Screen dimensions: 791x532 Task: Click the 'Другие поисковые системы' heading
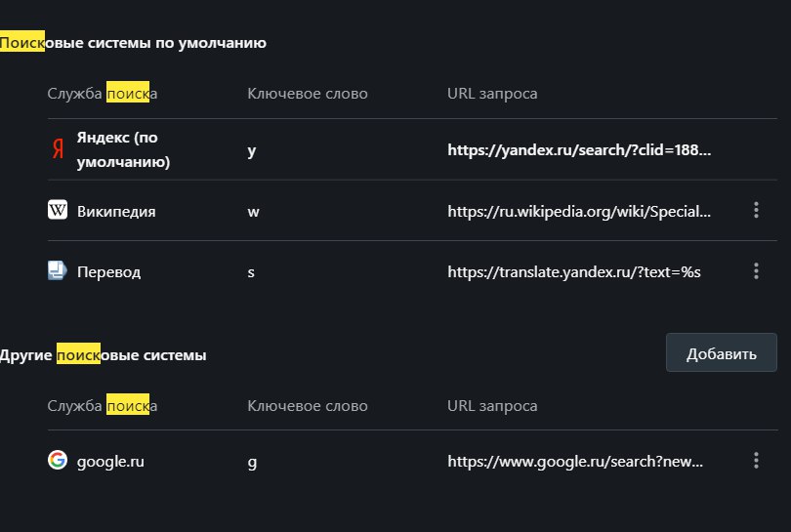pos(103,355)
